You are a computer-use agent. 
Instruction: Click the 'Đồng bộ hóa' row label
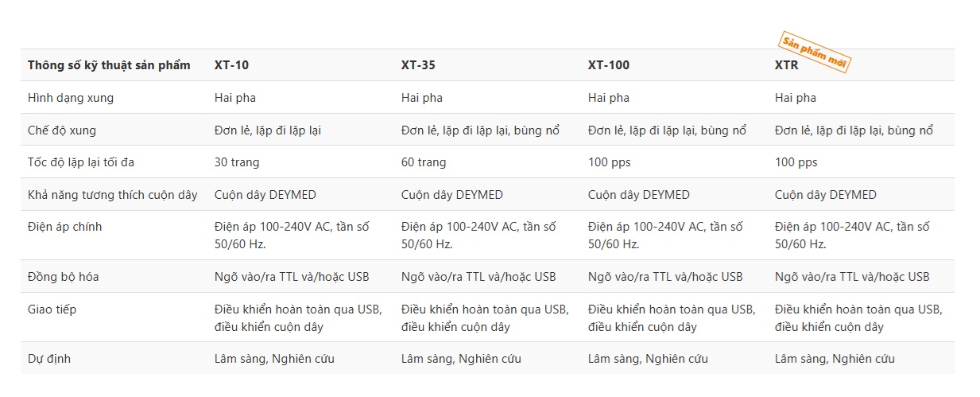[x=64, y=277]
